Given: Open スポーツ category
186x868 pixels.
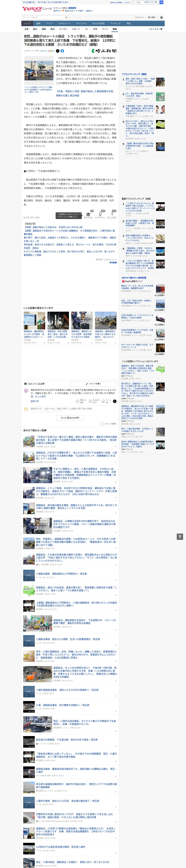Looking at the screenshot, I should point(76,29).
